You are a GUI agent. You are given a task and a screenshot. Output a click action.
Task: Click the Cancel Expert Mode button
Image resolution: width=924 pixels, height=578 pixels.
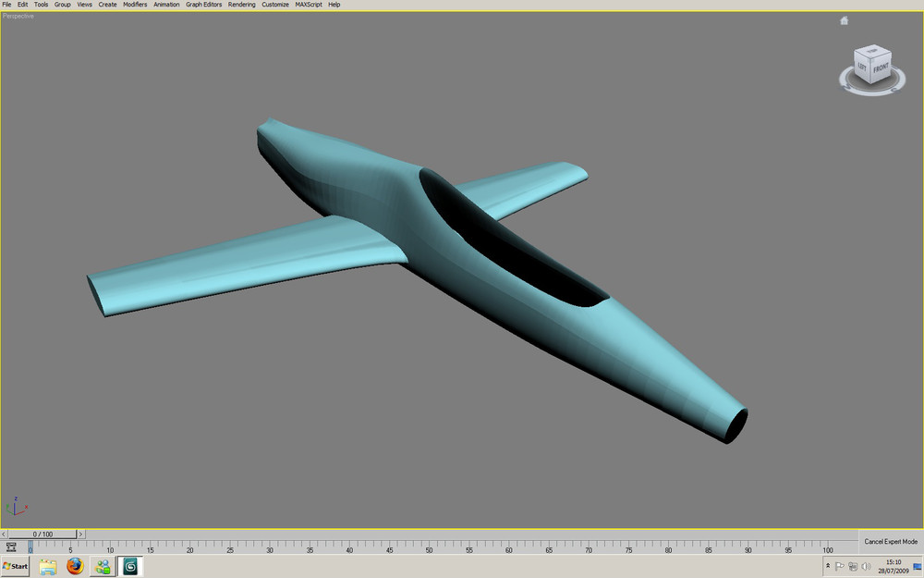pos(891,541)
